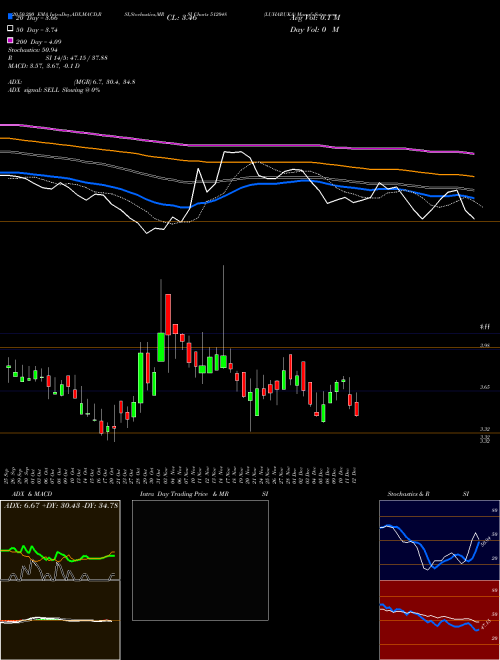Click the 'Day Vol: 0 M' label
This screenshot has height=660, width=500.
coord(315,29)
